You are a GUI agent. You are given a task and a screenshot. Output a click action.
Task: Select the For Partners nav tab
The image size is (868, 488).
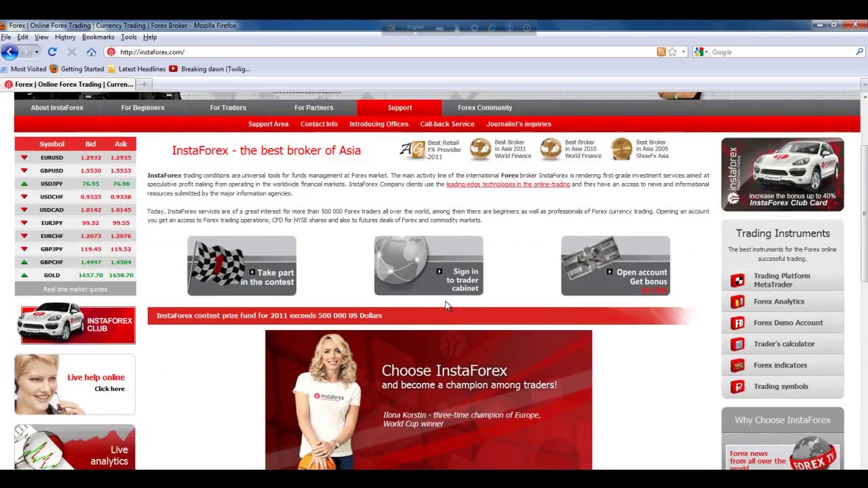coord(314,108)
